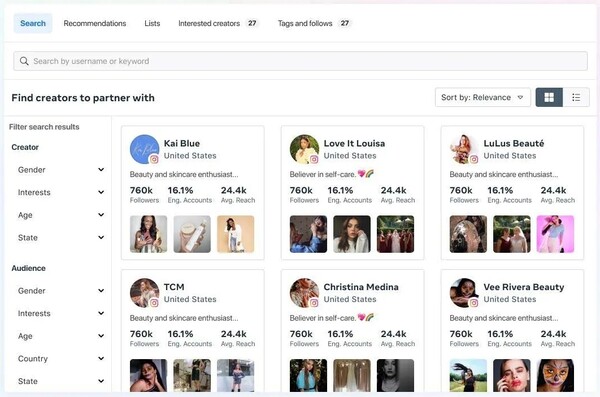Expand the Audience Country filter
Viewport: 600px width, 397px height.
pos(60,358)
